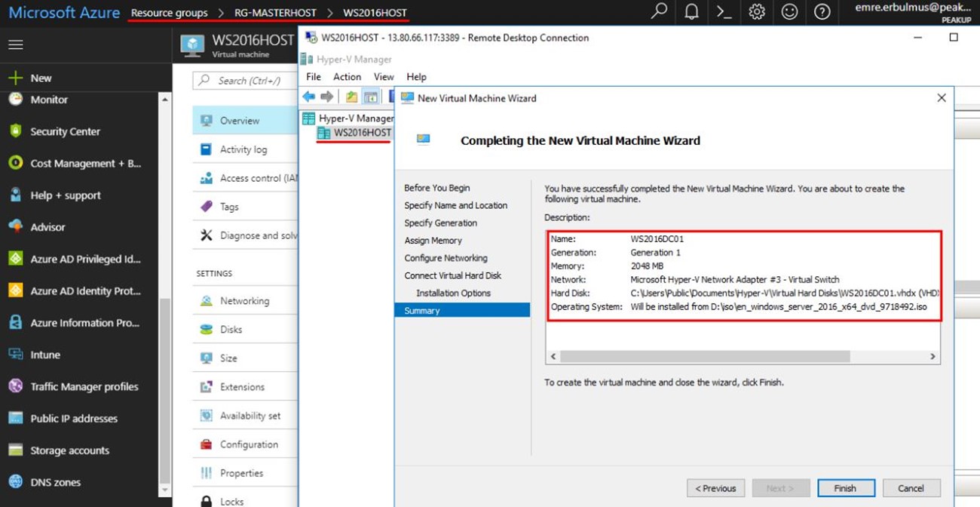Open the Azure help question mark icon
Screen dimensions: 980x507
click(x=822, y=12)
